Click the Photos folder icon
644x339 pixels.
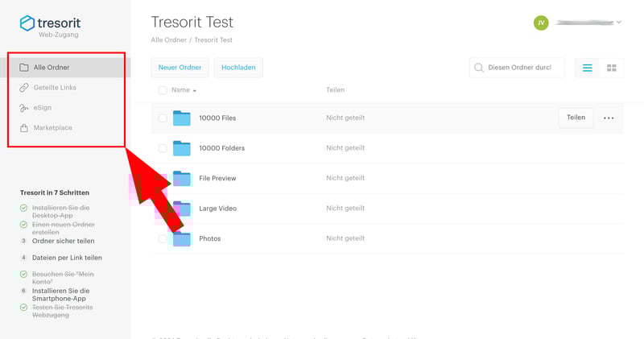click(182, 238)
